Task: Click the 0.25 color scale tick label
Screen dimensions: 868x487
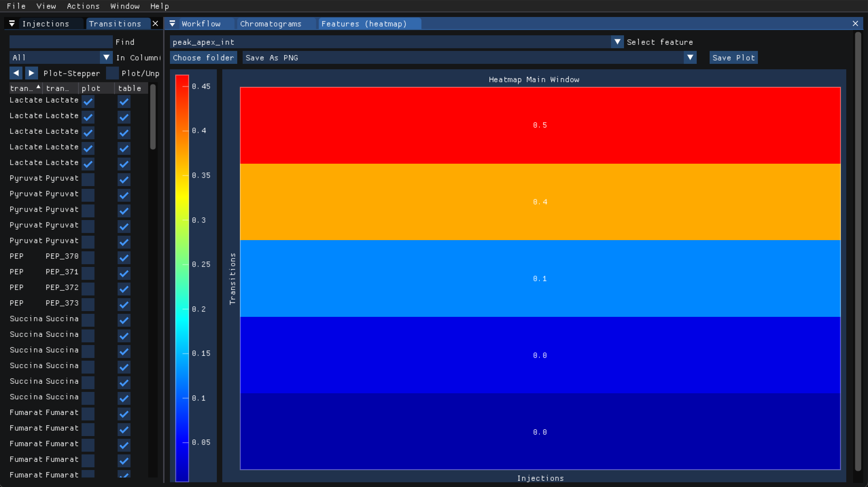Action: [201, 264]
